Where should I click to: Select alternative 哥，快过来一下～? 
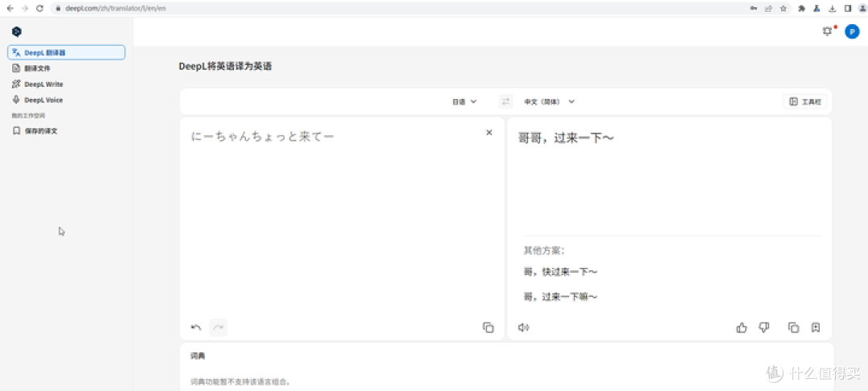click(560, 272)
